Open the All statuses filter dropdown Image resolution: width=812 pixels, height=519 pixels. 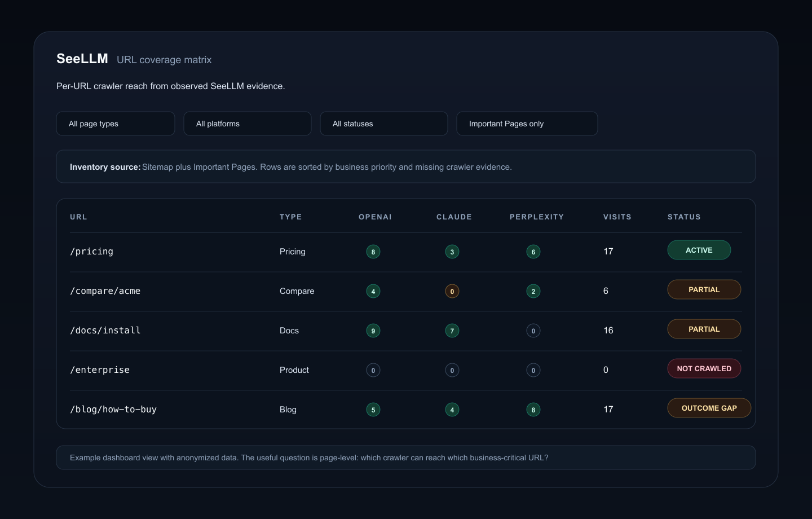384,124
